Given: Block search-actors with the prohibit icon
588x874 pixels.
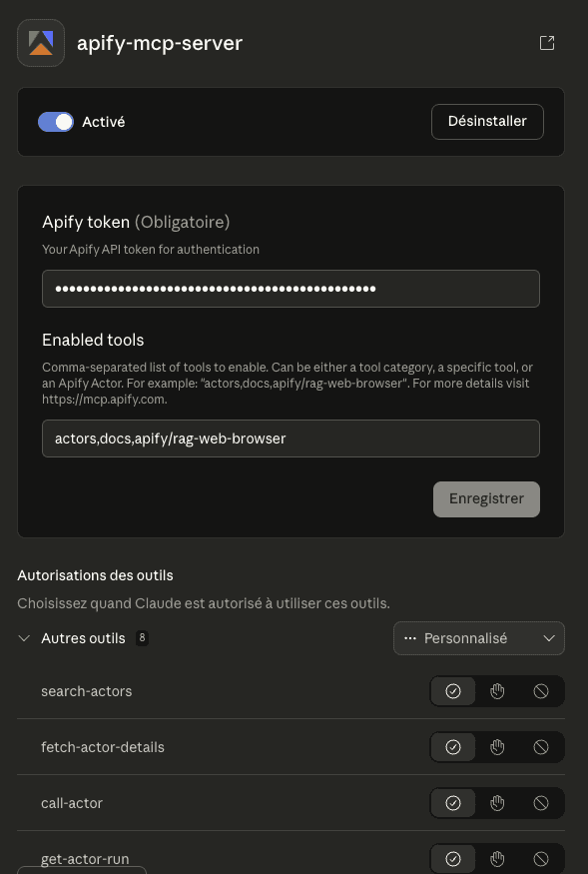Looking at the screenshot, I should pyautogui.click(x=541, y=691).
